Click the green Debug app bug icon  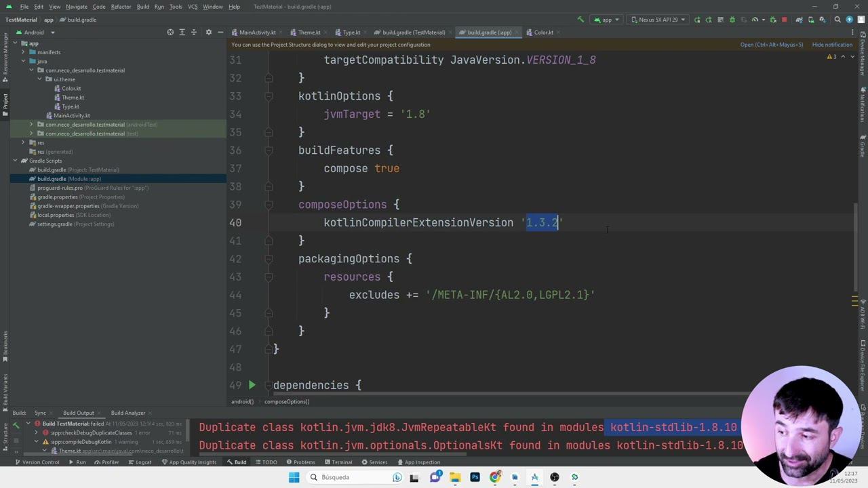[732, 20]
